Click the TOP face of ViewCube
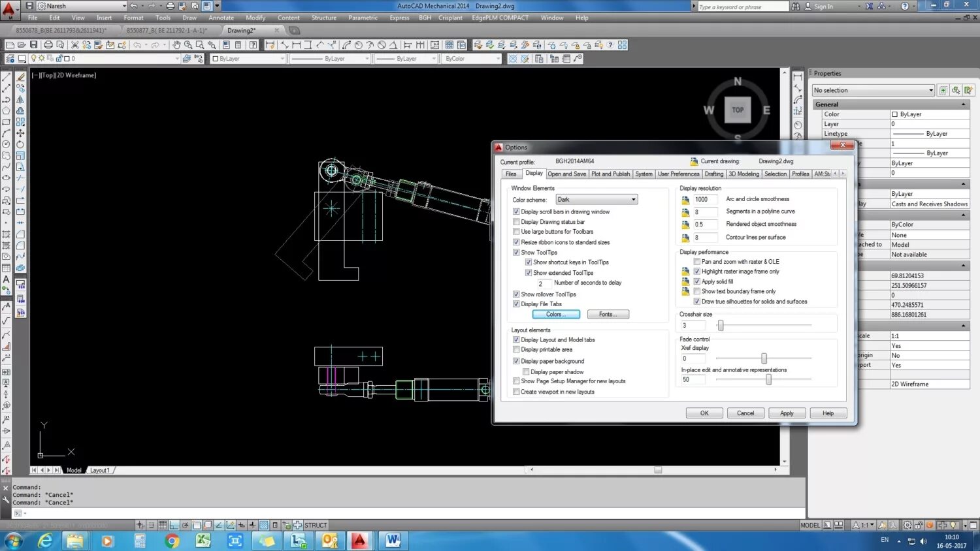980x551 pixels. (x=738, y=110)
